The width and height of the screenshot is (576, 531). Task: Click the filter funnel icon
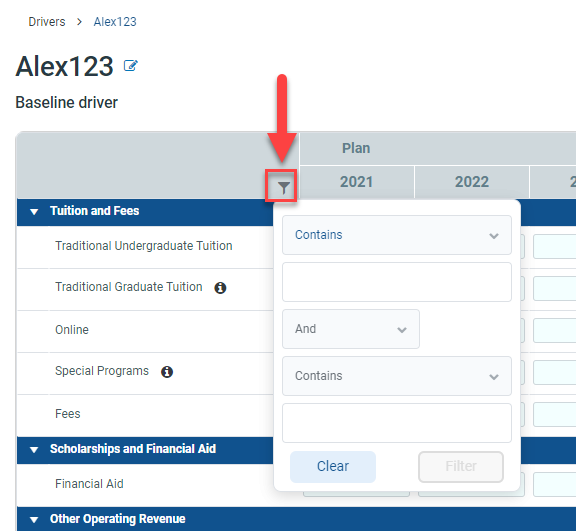click(283, 188)
